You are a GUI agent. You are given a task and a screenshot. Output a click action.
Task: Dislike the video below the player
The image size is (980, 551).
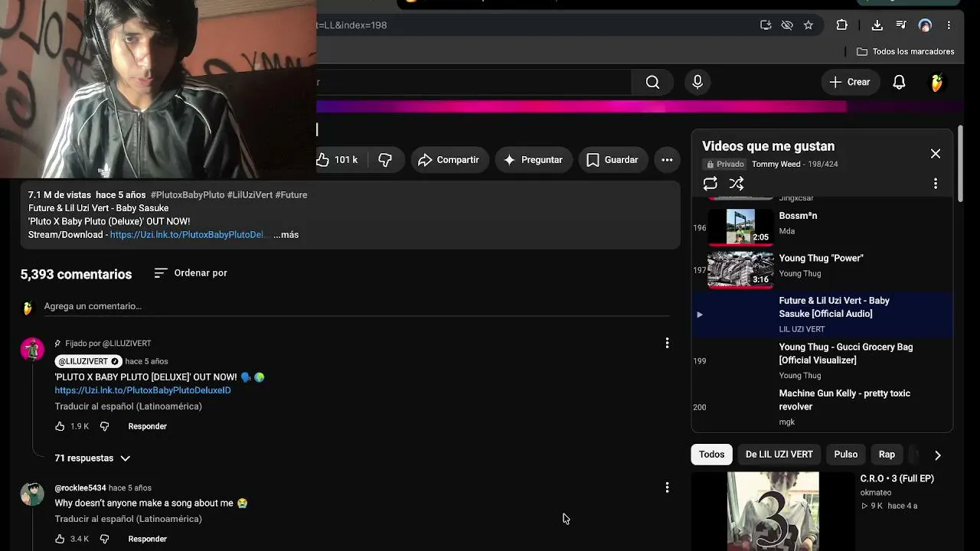click(x=385, y=160)
